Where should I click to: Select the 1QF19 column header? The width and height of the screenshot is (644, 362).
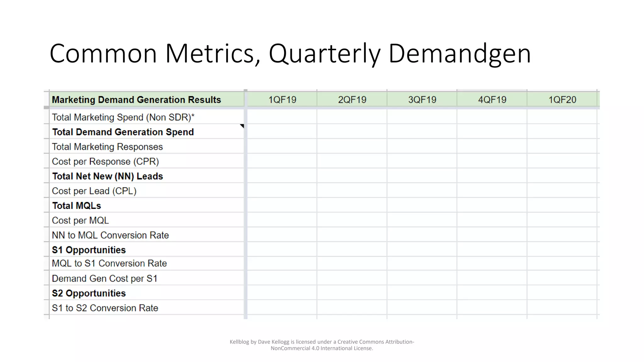pos(282,100)
